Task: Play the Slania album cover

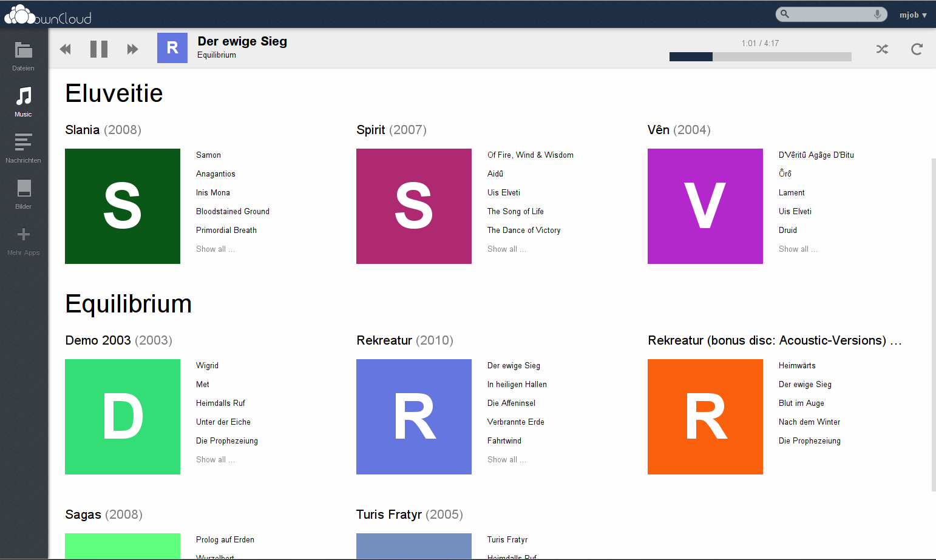Action: [x=123, y=206]
